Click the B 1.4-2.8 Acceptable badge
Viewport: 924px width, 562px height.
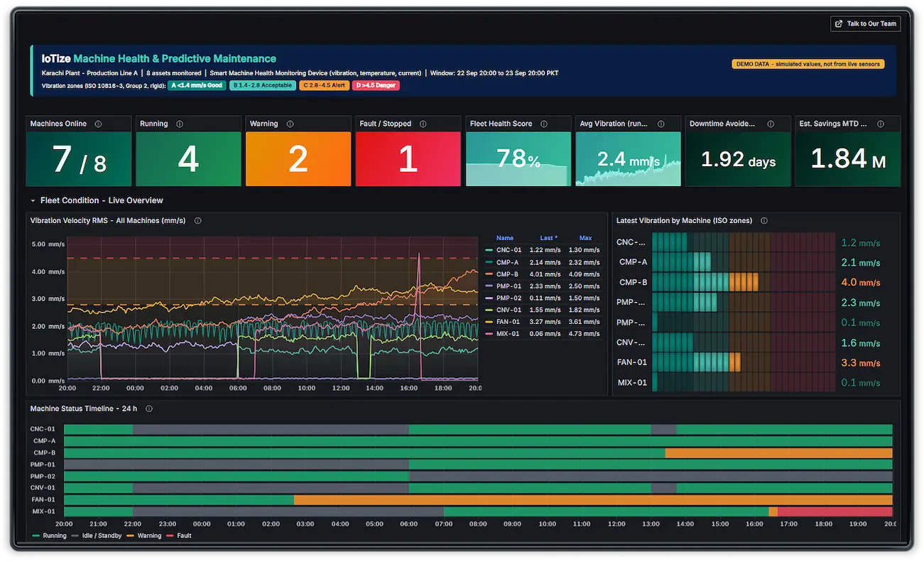[x=262, y=85]
